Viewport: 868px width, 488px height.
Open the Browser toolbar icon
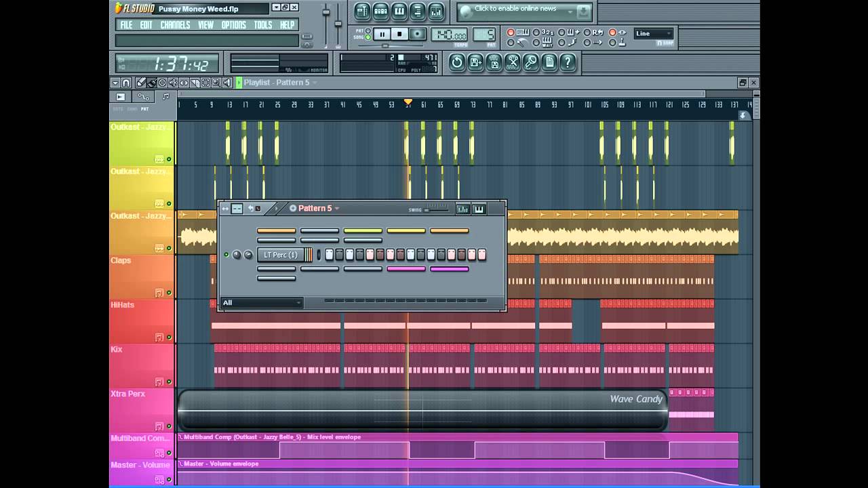pos(418,12)
